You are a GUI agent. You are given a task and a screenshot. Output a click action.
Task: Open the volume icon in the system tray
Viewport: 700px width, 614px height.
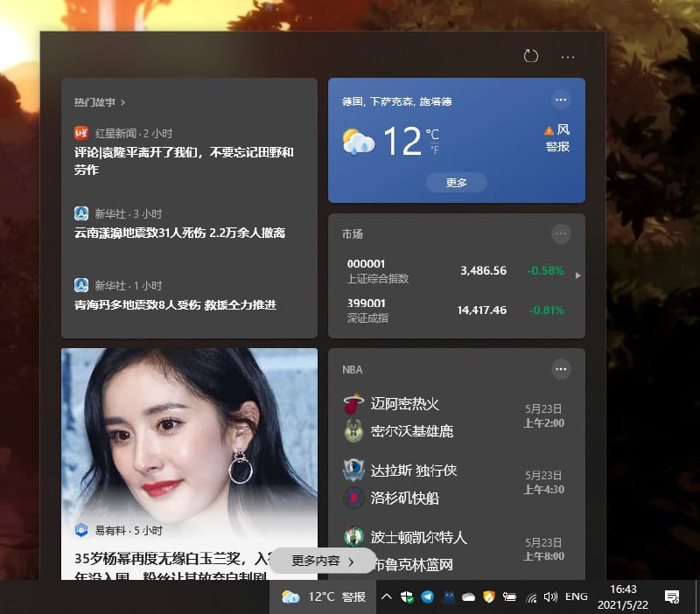tap(551, 596)
